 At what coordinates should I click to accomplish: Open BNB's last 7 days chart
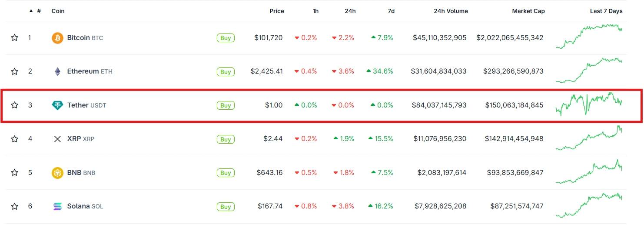coord(589,171)
